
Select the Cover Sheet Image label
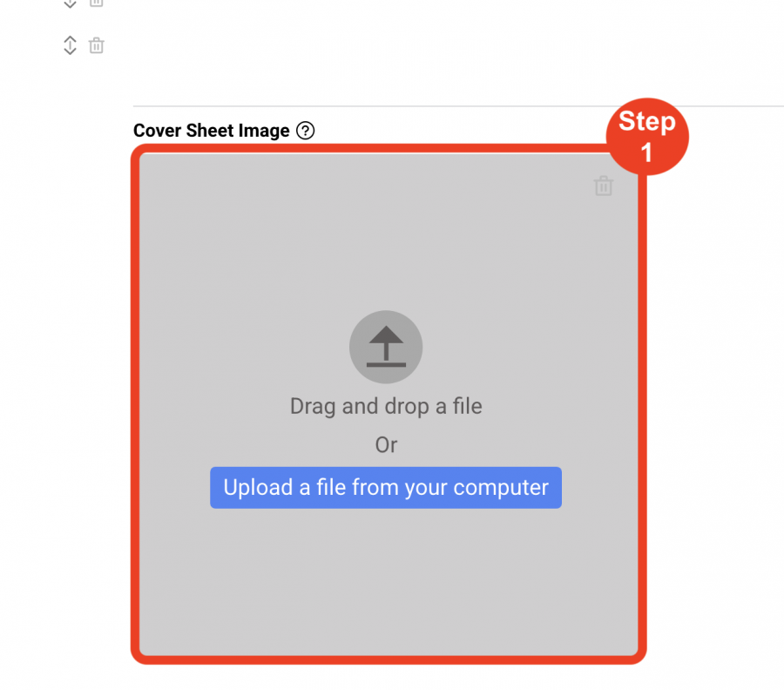click(x=211, y=131)
